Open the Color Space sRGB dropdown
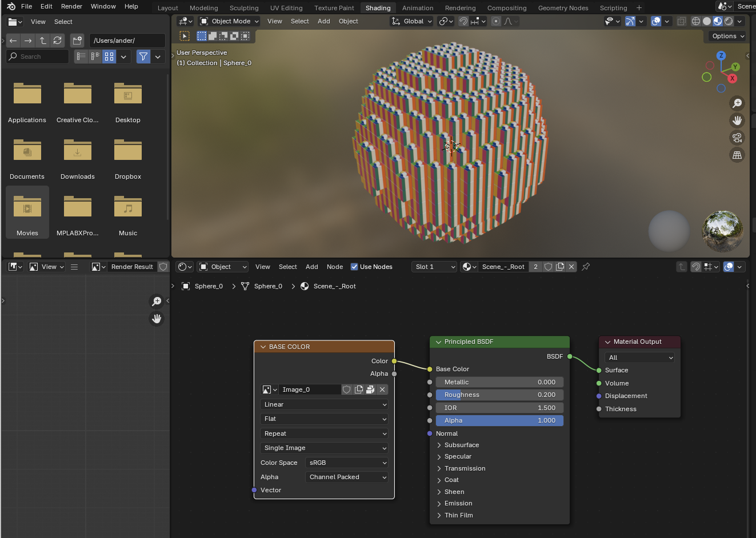Viewport: 756px width, 538px height. point(347,463)
